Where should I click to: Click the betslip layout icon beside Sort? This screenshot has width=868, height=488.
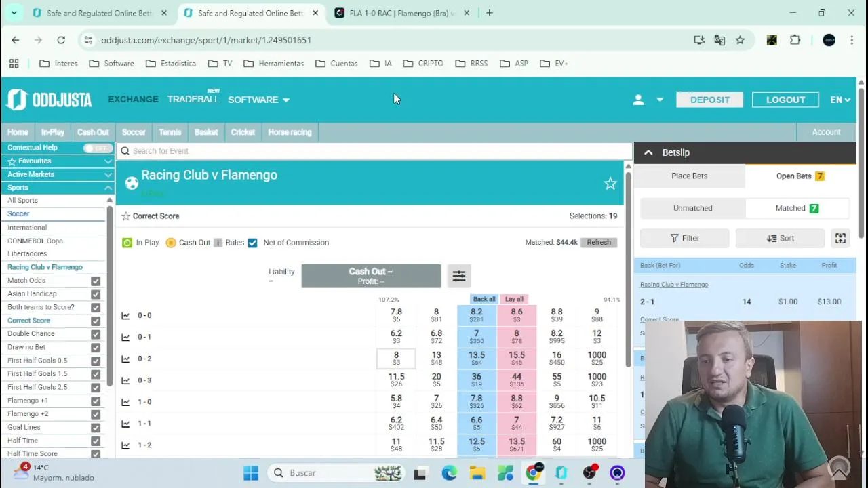pyautogui.click(x=840, y=238)
